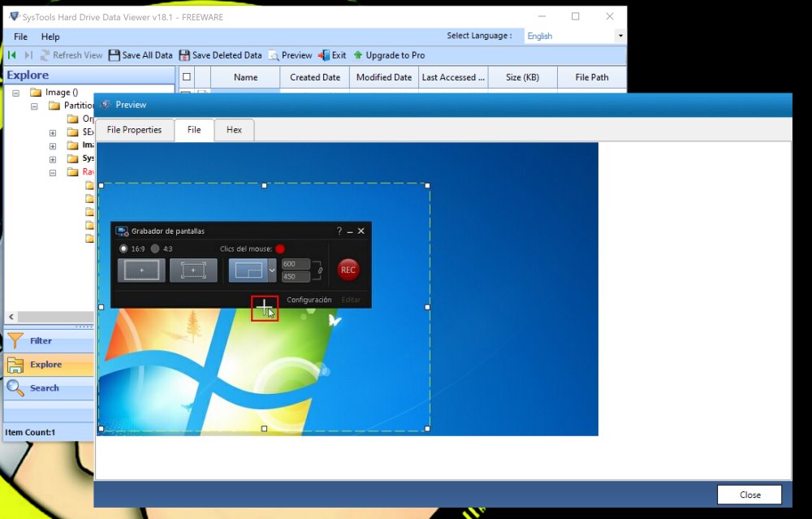Click the Preview window title bar icon
The width and height of the screenshot is (812, 519).
pyautogui.click(x=106, y=105)
